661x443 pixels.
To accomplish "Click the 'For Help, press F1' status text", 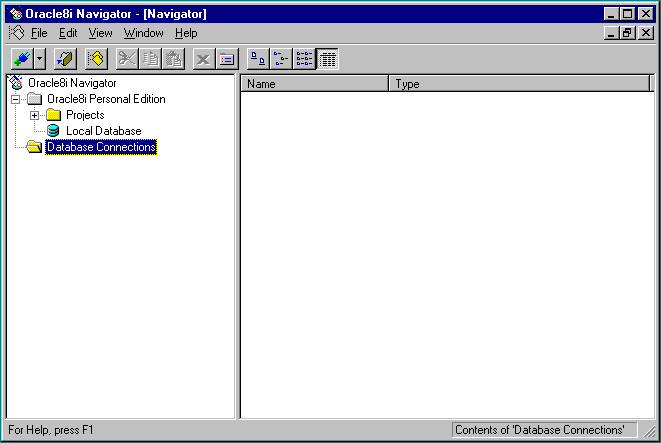I will click(x=51, y=430).
